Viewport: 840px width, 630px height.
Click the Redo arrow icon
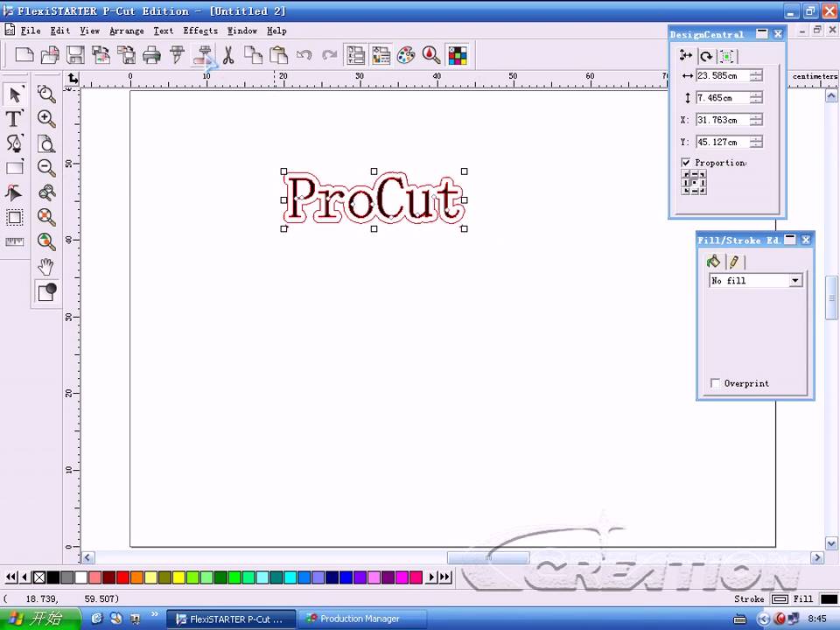click(x=330, y=54)
